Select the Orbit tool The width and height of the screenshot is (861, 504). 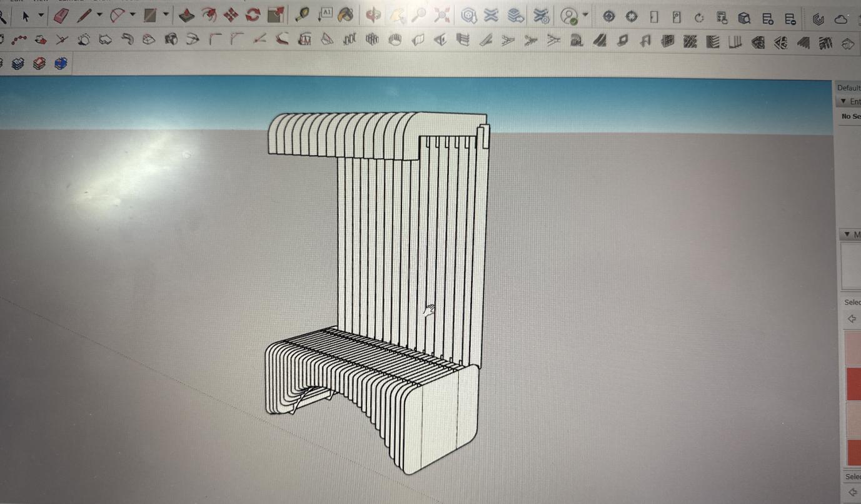(373, 15)
